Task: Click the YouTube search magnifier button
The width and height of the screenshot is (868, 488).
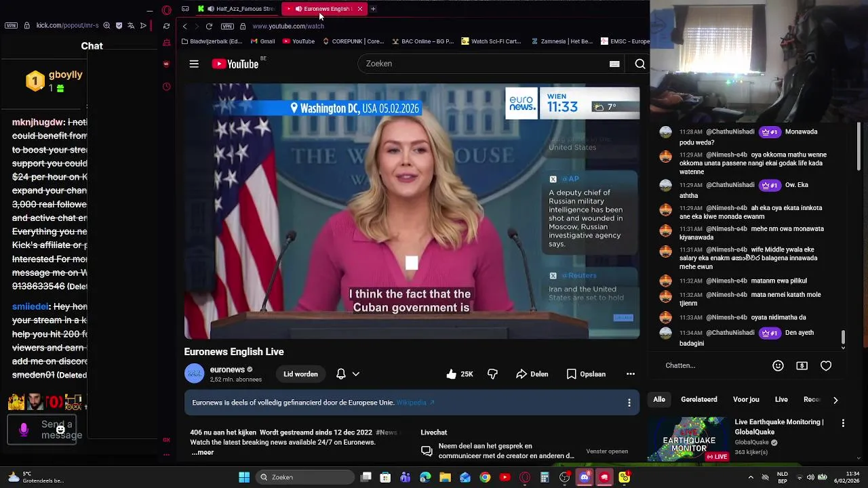Action: [639, 64]
